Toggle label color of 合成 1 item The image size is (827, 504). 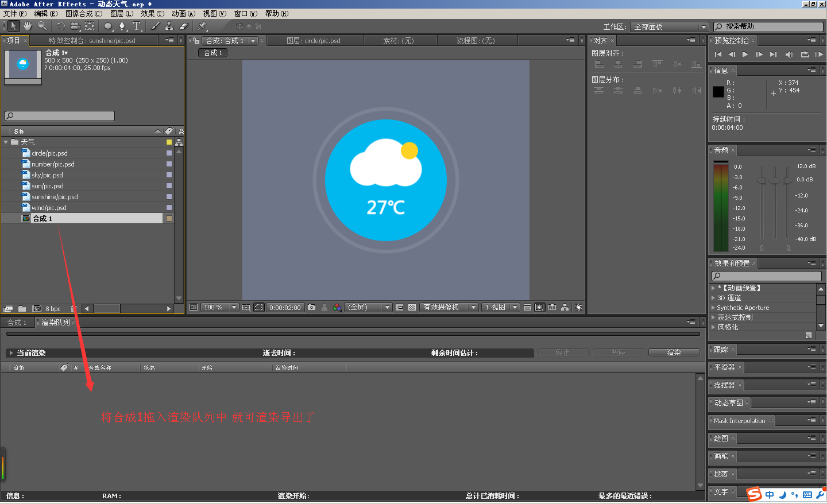click(x=169, y=219)
